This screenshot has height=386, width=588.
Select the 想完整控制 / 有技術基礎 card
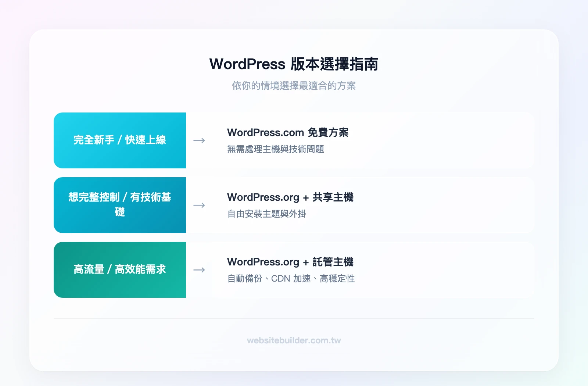click(120, 205)
